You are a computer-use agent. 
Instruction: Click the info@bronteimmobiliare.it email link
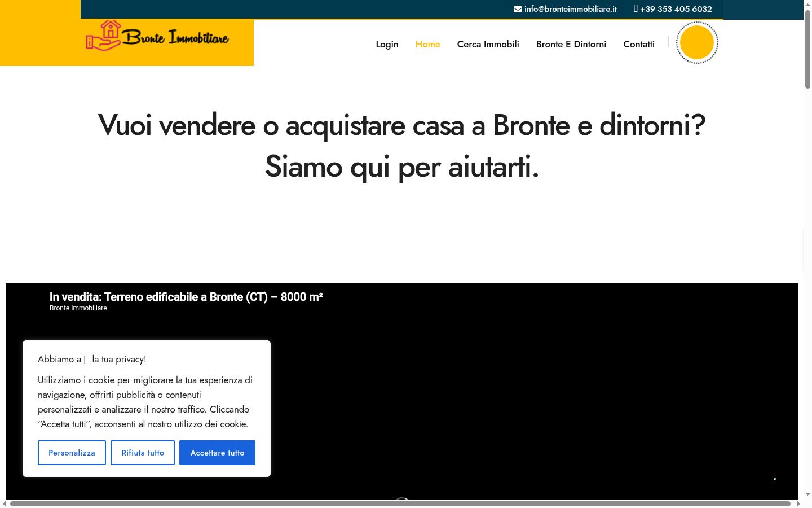pyautogui.click(x=570, y=9)
